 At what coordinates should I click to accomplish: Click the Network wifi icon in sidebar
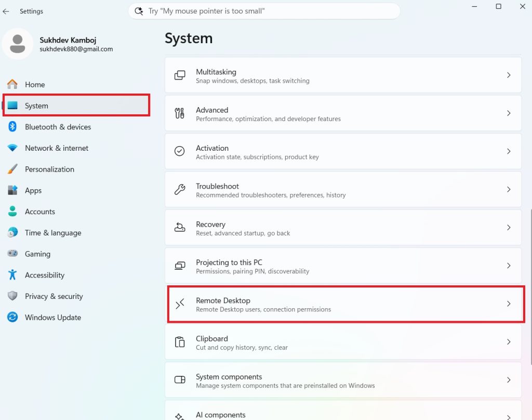12,148
